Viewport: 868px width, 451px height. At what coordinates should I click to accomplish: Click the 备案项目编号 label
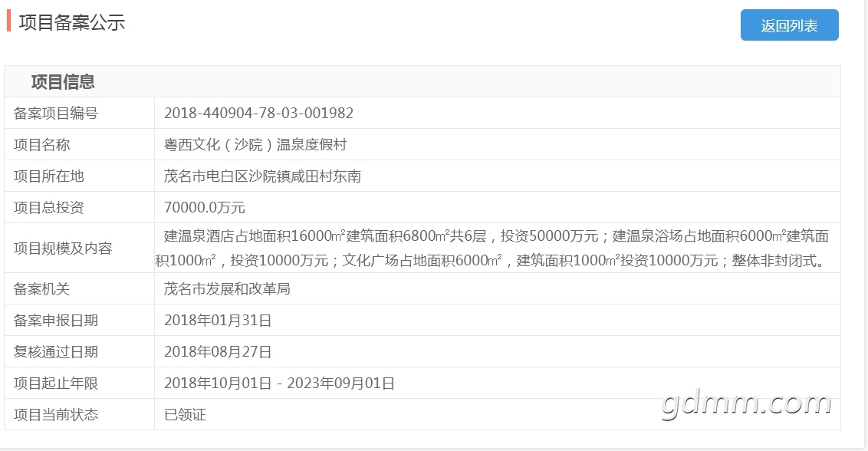coord(56,113)
